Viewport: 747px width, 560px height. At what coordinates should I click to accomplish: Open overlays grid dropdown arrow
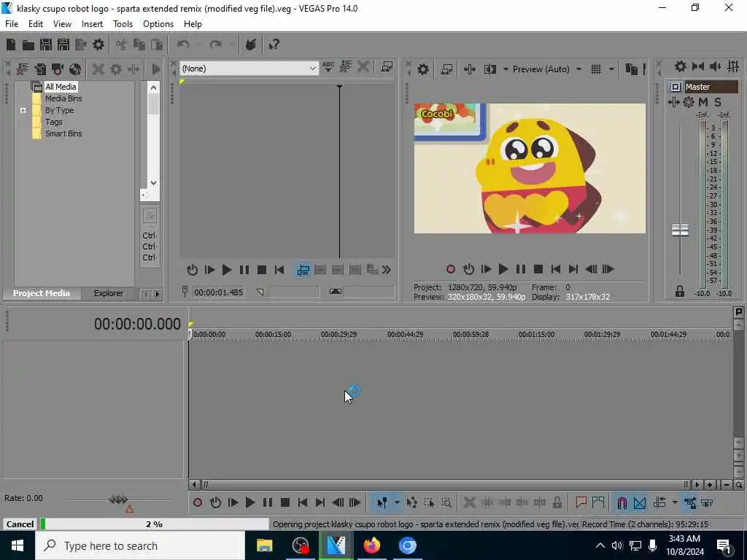[x=611, y=69]
